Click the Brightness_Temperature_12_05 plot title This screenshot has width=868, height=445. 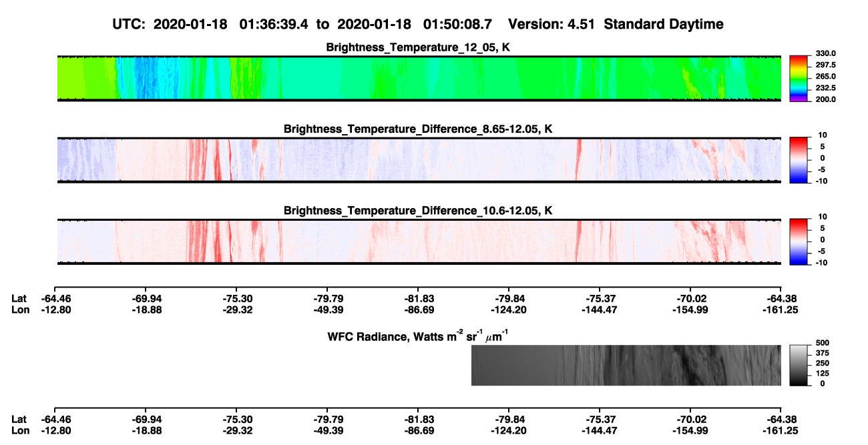click(x=419, y=47)
